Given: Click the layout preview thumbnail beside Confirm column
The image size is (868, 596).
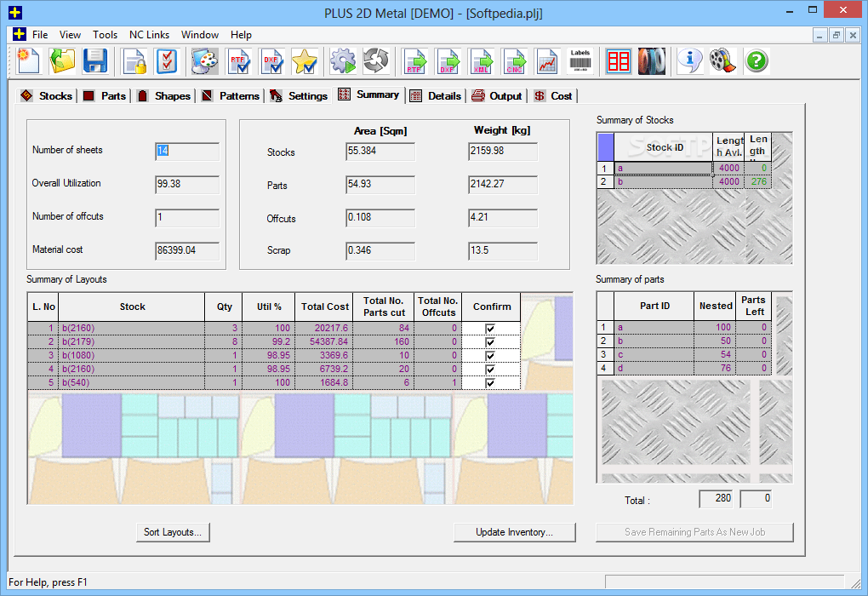Looking at the screenshot, I should point(547,341).
